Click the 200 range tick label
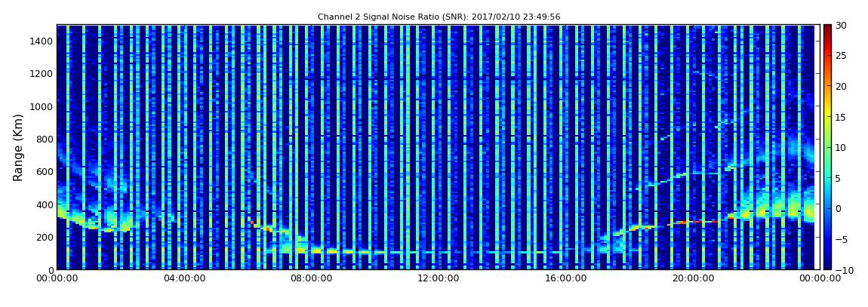 [45, 237]
